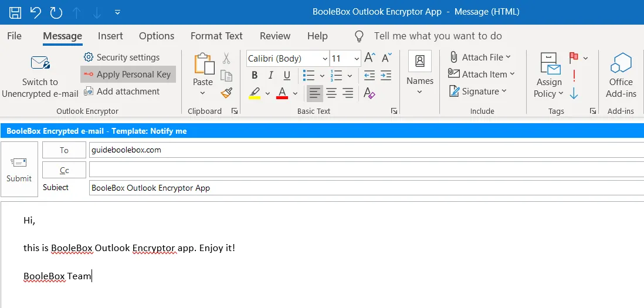Toggle Bold formatting
This screenshot has width=644, height=308.
(x=255, y=76)
